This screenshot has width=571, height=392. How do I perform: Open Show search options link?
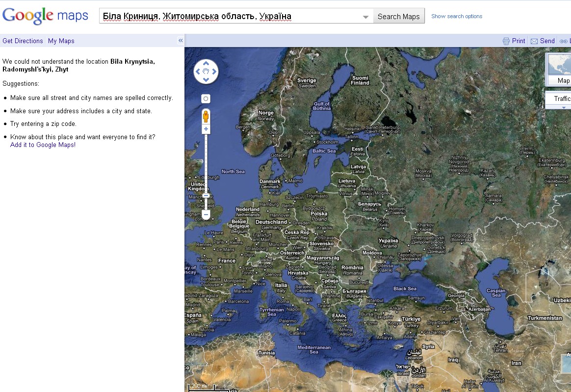pos(457,16)
